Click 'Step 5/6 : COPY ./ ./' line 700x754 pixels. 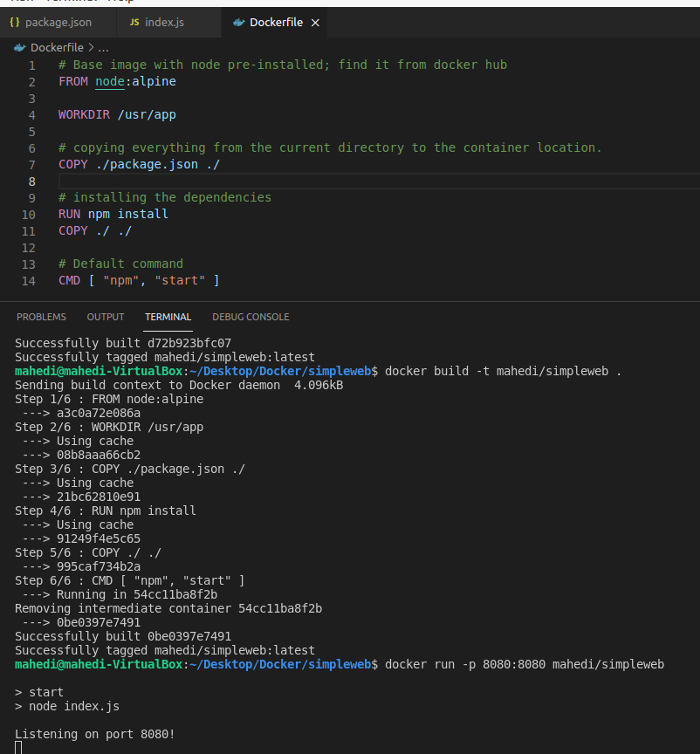pos(88,553)
